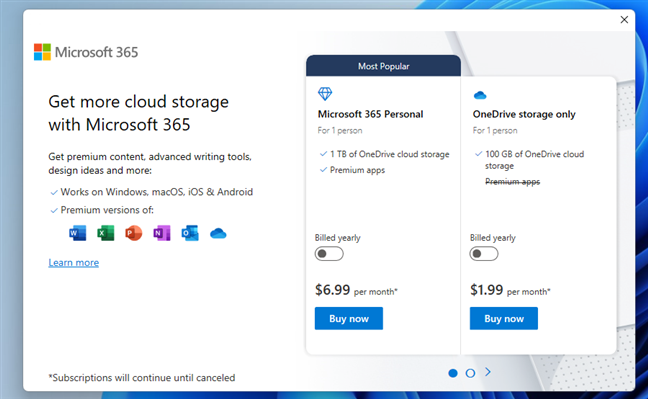The width and height of the screenshot is (648, 399).
Task: Click the Most Popular banner
Action: 384,66
